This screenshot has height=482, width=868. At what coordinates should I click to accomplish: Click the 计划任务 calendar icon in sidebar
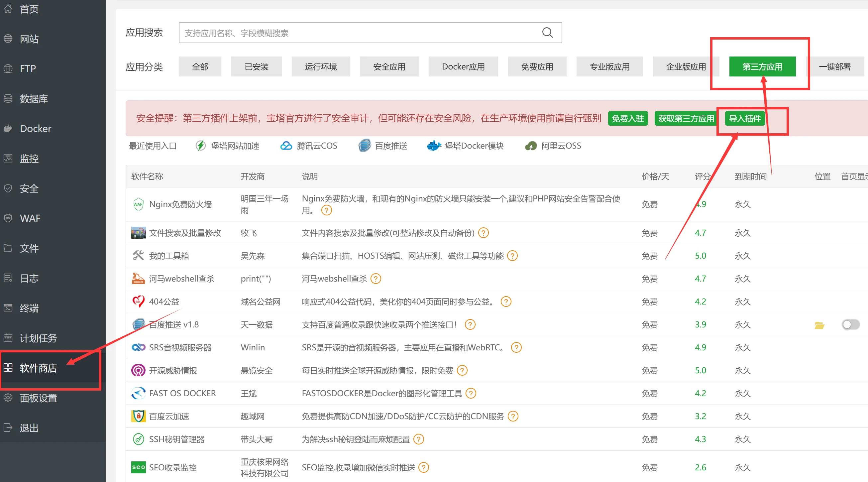pyautogui.click(x=8, y=338)
